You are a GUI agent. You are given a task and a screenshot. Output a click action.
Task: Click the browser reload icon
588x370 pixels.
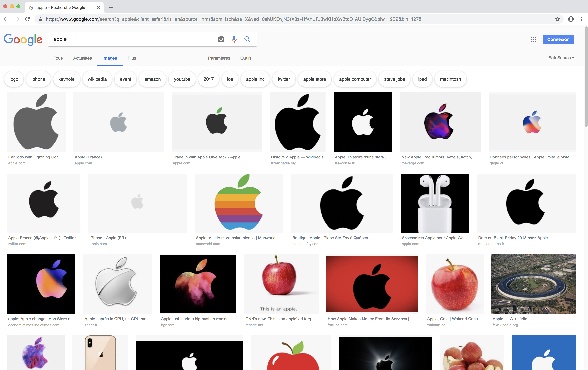pyautogui.click(x=27, y=19)
